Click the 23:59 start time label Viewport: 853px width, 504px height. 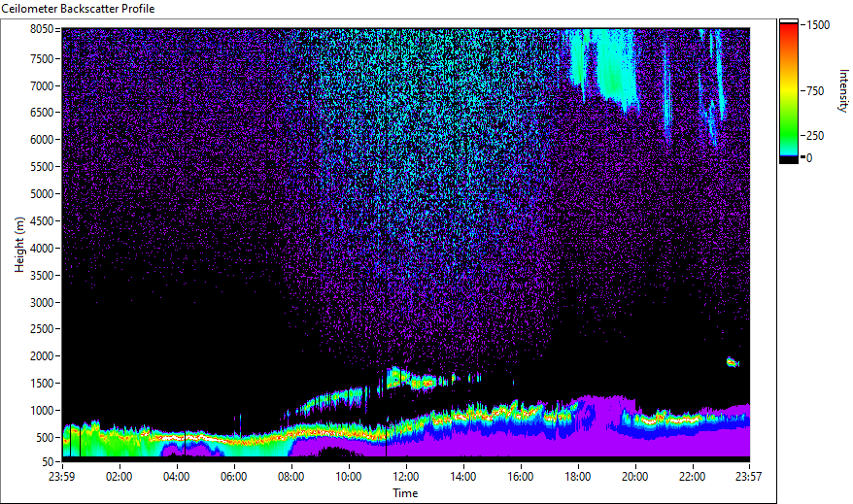point(61,477)
